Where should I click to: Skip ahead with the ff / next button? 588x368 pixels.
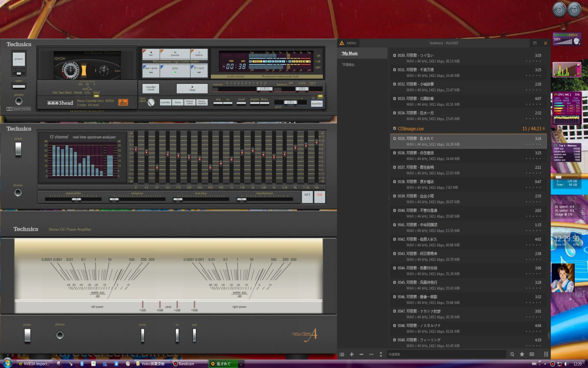pos(199,71)
